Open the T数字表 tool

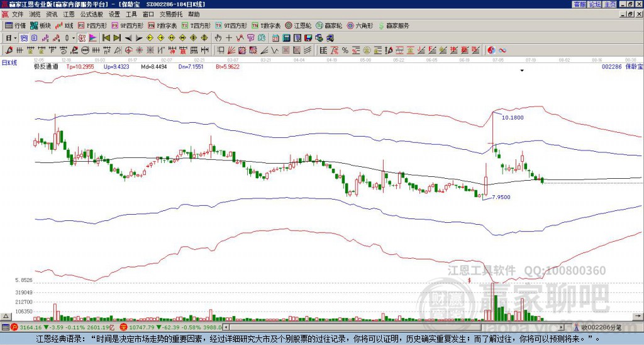tap(266, 25)
